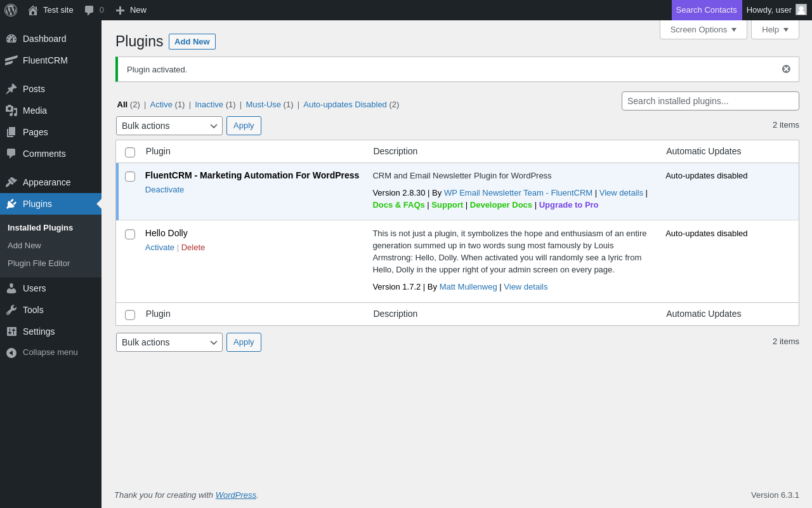Filter by Inactive plugins
This screenshot has height=508, width=812.
tap(209, 105)
